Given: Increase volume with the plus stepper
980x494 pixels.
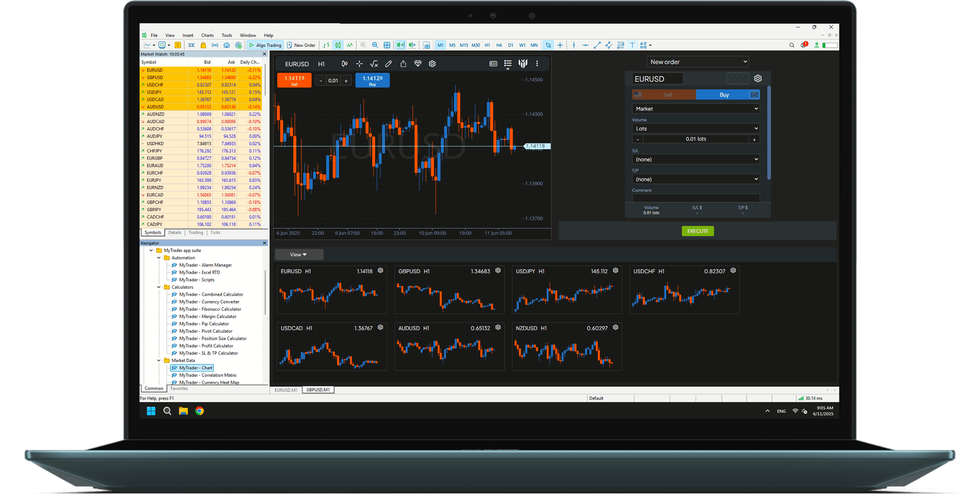Looking at the screenshot, I should (754, 139).
